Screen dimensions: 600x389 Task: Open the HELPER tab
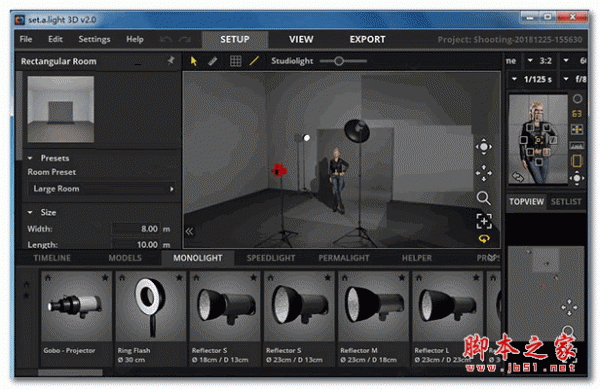click(x=417, y=258)
